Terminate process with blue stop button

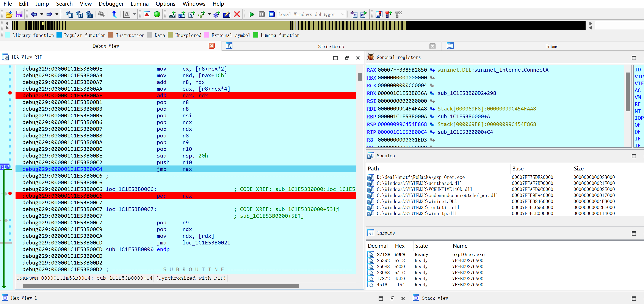point(272,14)
